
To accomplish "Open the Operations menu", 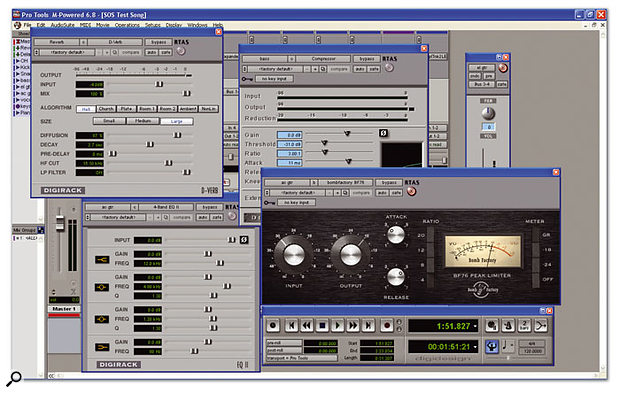I will coord(127,25).
